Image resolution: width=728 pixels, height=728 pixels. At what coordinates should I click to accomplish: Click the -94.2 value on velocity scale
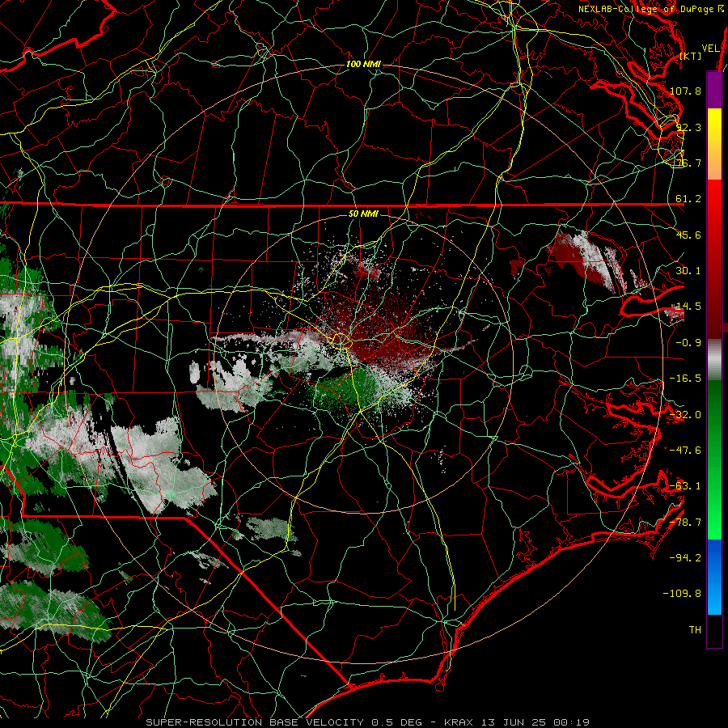[x=685, y=558]
